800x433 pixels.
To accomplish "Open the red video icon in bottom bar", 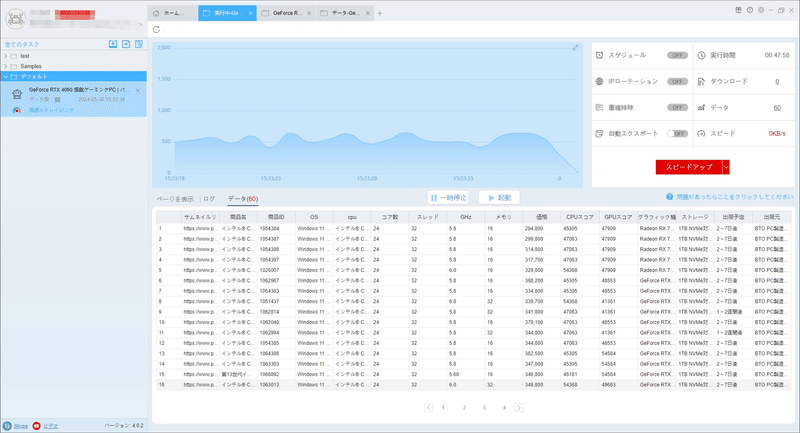I will pos(36,426).
